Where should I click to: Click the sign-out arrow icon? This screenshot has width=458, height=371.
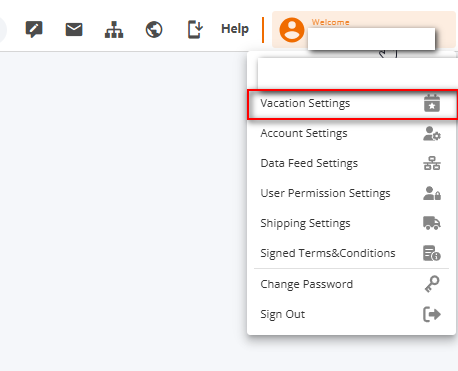432,314
